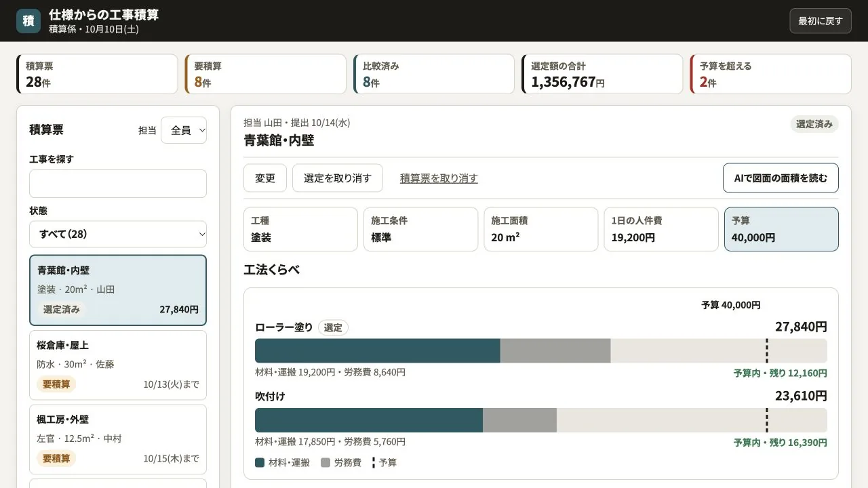Click the 10/15(木)まで deadline text
The width and height of the screenshot is (868, 488).
pos(172,459)
